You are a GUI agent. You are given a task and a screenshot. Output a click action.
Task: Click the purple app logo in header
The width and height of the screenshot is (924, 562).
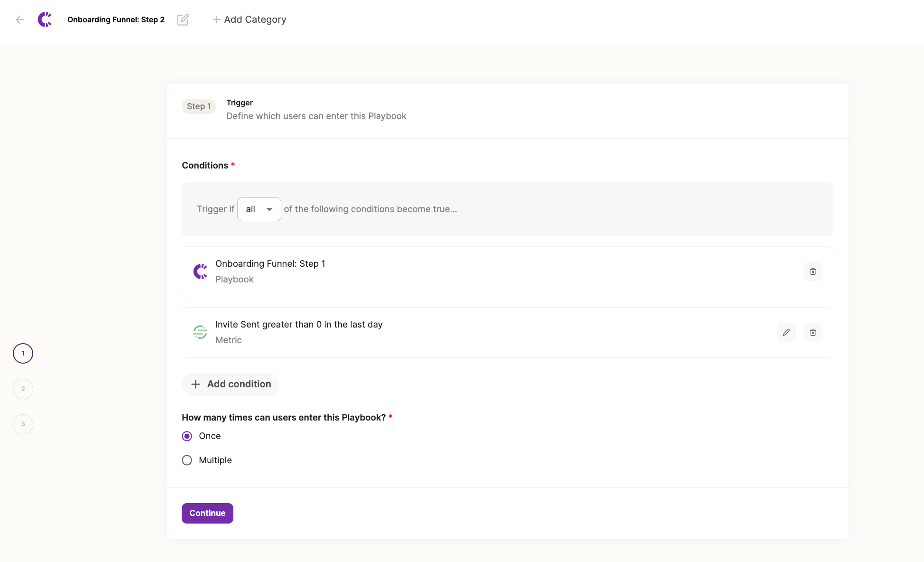click(x=45, y=19)
